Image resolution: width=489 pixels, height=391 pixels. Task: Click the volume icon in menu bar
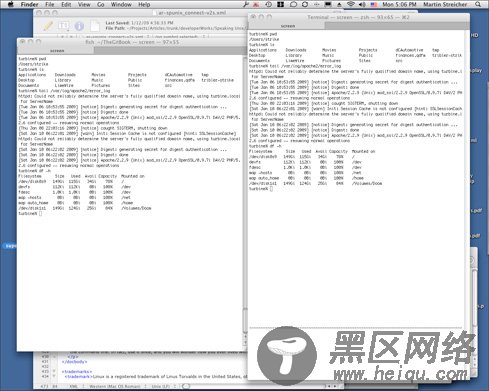point(362,4)
